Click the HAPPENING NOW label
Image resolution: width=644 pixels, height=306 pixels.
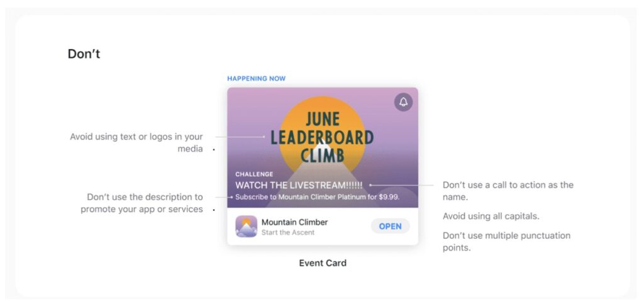257,79
